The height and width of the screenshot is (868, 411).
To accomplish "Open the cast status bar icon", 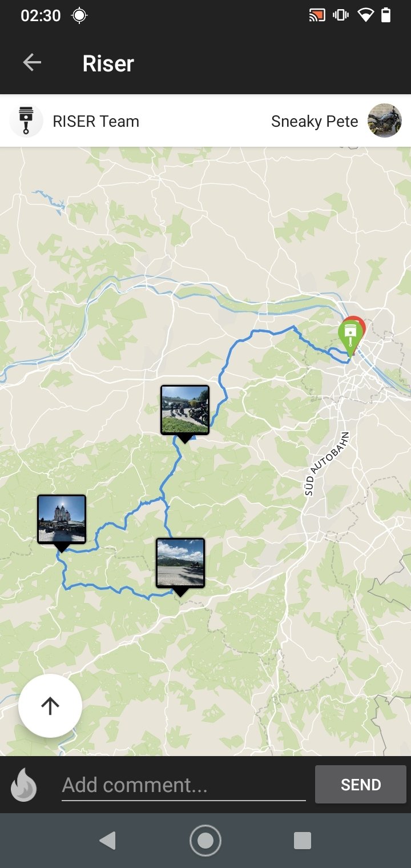I will [316, 15].
